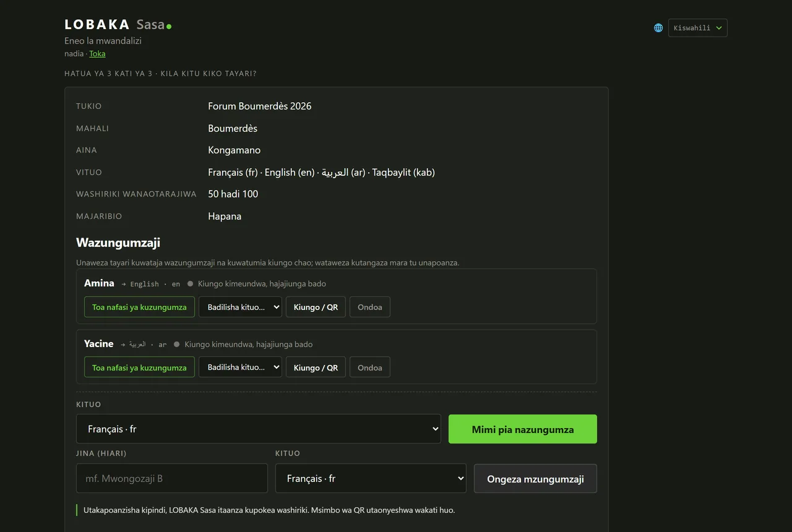This screenshot has width=792, height=532.
Task: Click Amina's speaker name
Action: [99, 283]
